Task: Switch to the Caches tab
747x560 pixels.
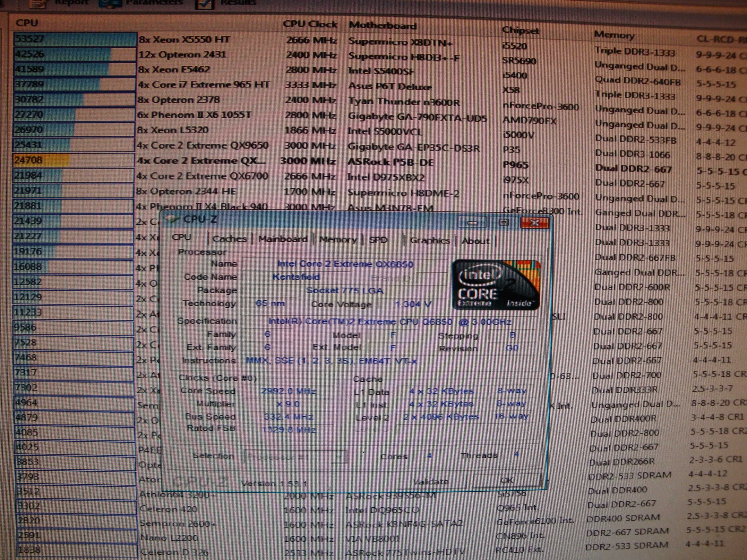Action: (230, 239)
